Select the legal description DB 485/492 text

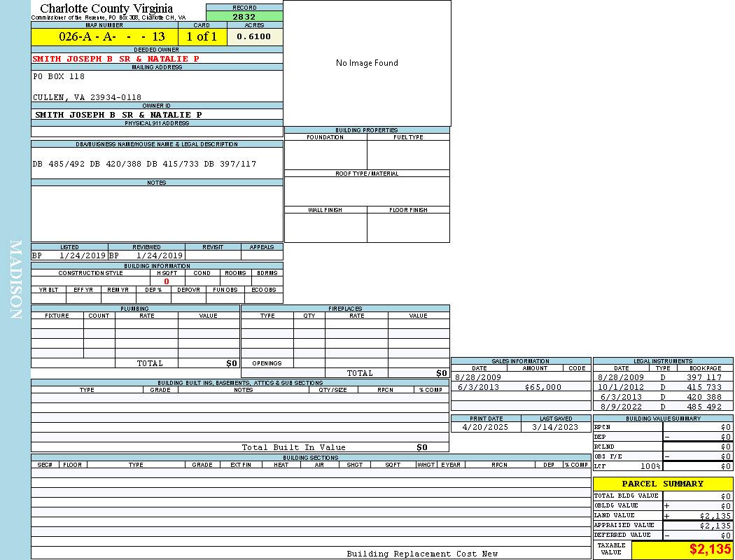coord(145,164)
